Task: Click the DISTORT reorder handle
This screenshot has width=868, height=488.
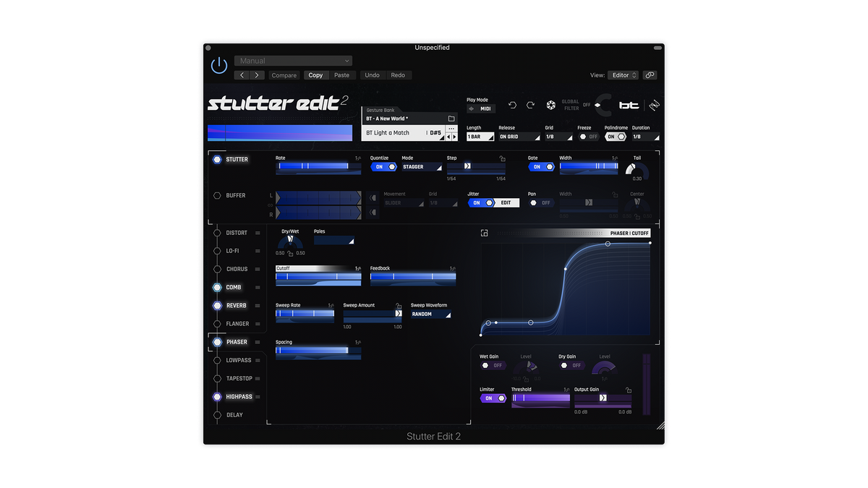Action: pos(258,233)
